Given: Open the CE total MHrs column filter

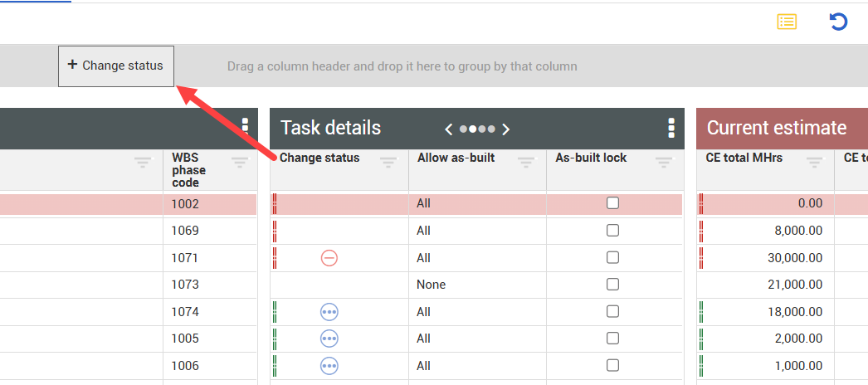Looking at the screenshot, I should tap(815, 162).
